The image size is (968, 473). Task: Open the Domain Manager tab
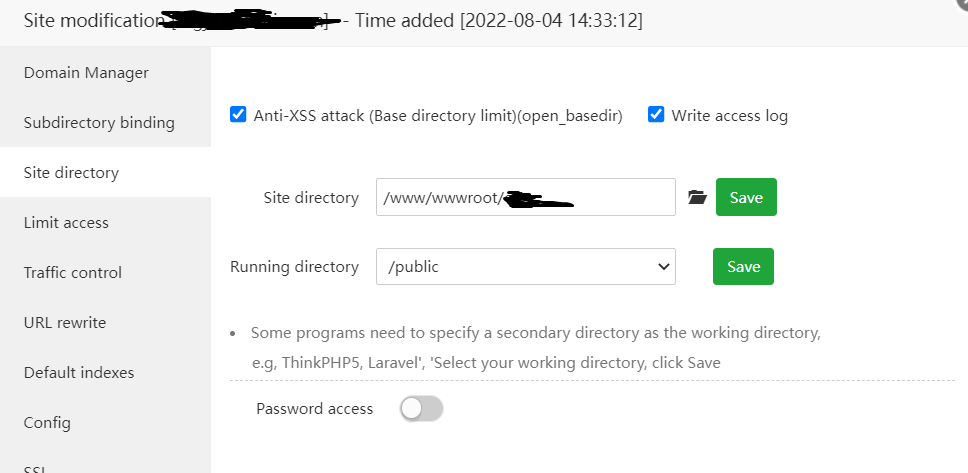[86, 73]
